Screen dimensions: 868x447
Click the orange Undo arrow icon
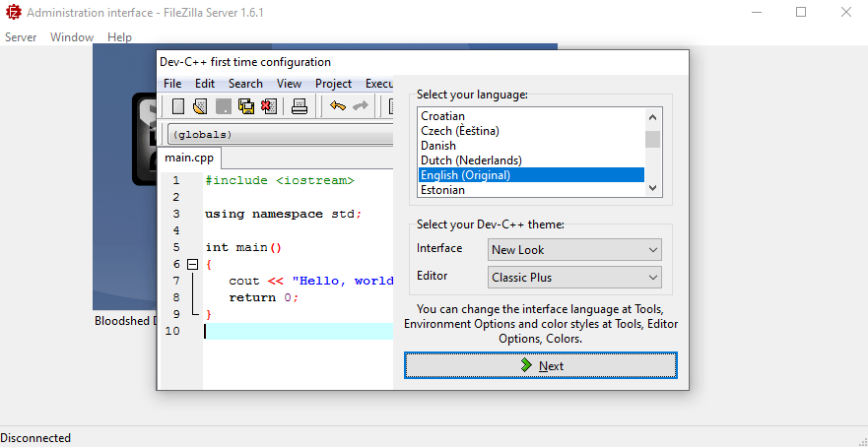click(x=337, y=105)
